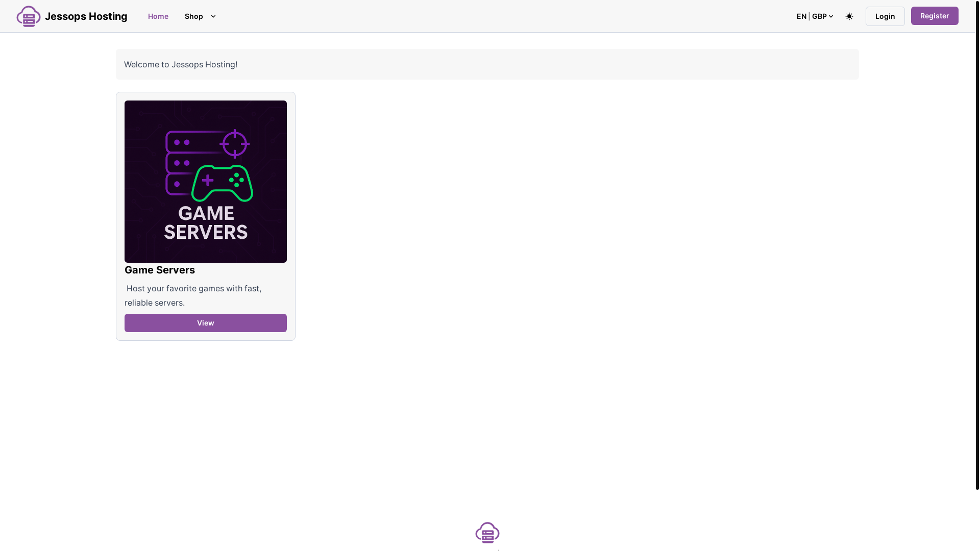This screenshot has width=980, height=551.
Task: Expand the Shop dropdown menu
Action: (200, 16)
